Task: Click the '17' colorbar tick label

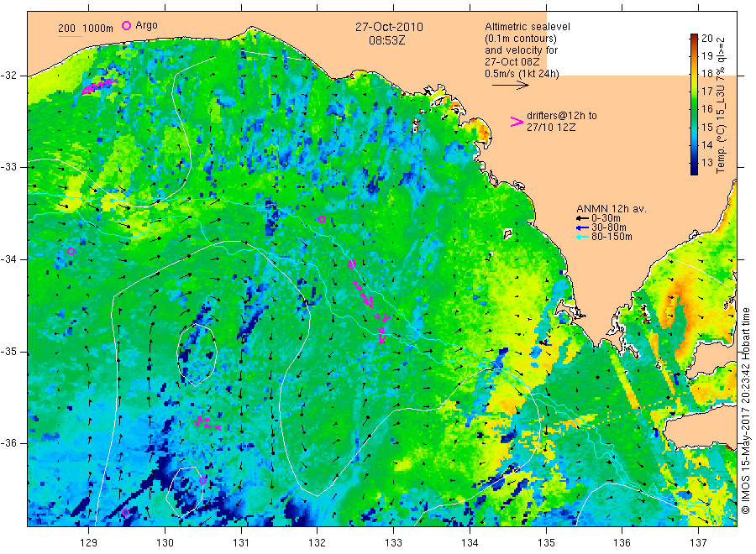Action: [x=706, y=91]
